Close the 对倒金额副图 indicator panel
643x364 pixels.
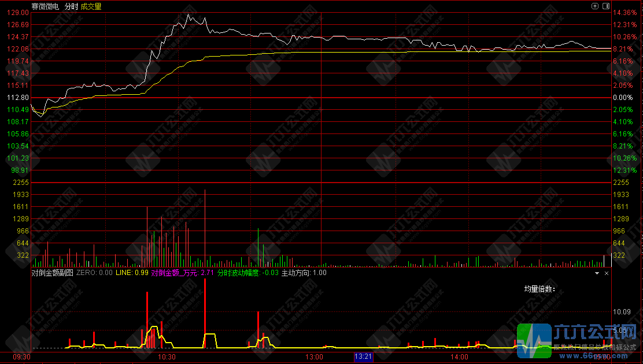tap(606, 273)
